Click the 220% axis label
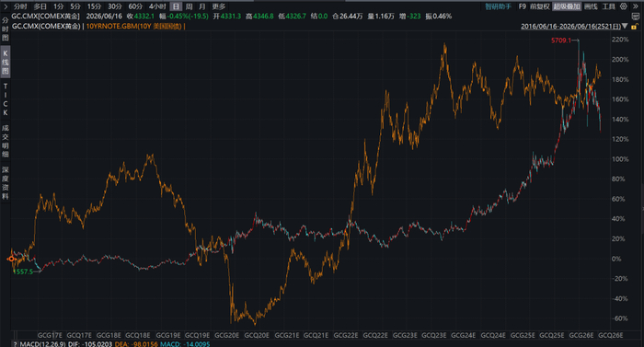 click(620, 40)
